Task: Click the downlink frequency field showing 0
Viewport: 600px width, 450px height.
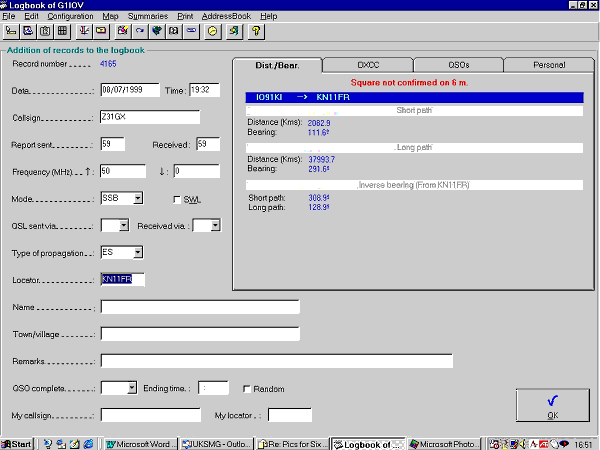Action: [x=197, y=171]
